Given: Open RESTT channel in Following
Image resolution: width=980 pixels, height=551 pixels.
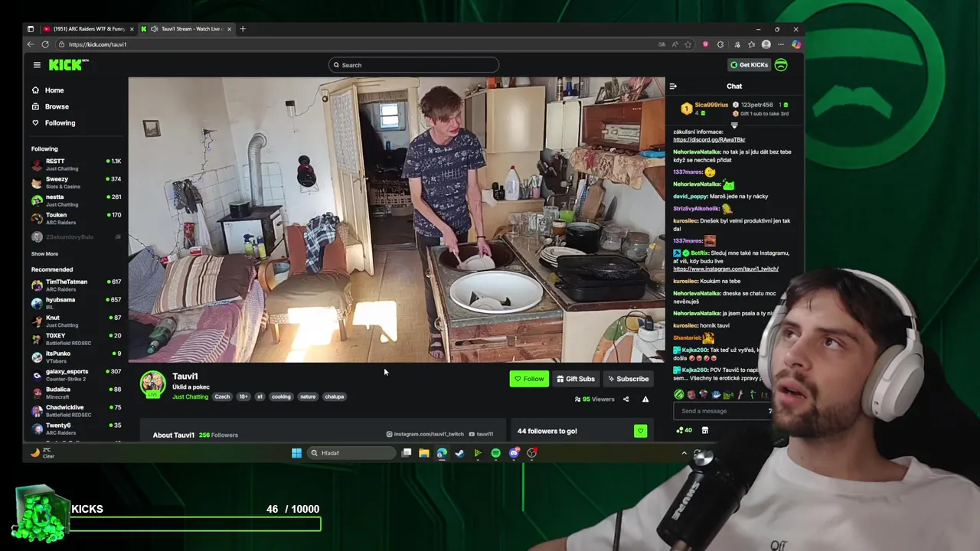Looking at the screenshot, I should [76, 165].
